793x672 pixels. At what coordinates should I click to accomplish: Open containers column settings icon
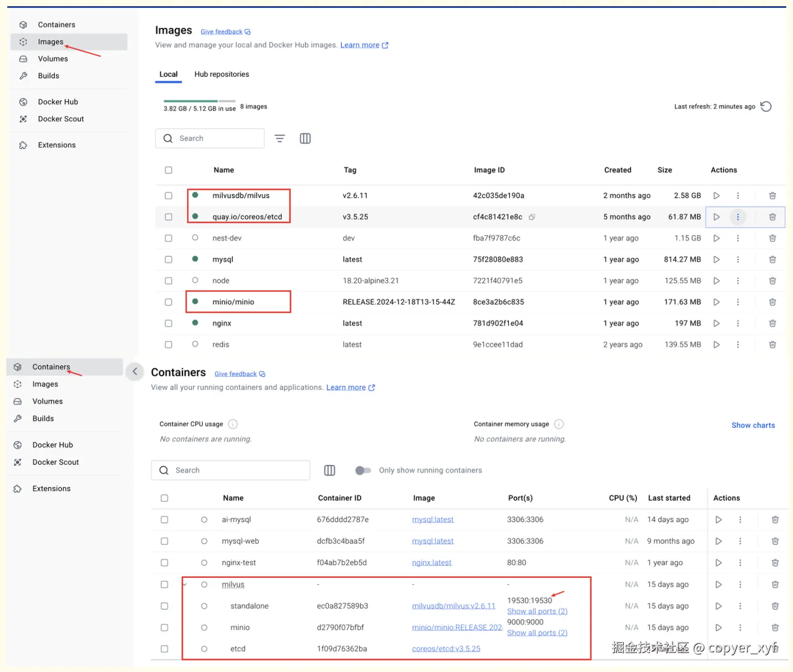(330, 470)
